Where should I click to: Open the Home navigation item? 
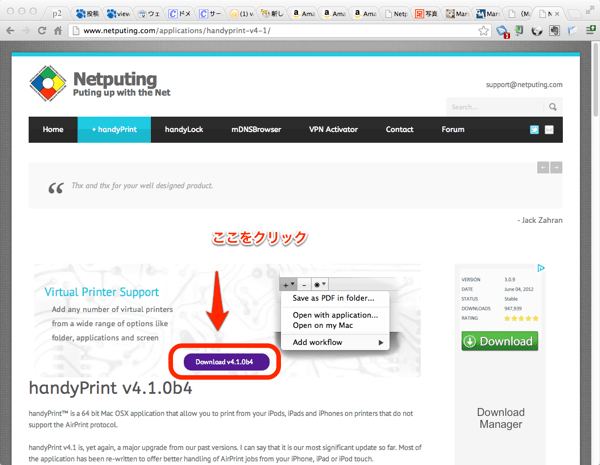pyautogui.click(x=53, y=130)
